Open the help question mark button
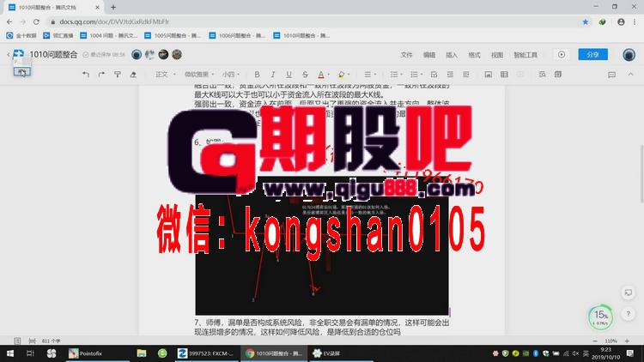The image size is (644, 362). (628, 314)
